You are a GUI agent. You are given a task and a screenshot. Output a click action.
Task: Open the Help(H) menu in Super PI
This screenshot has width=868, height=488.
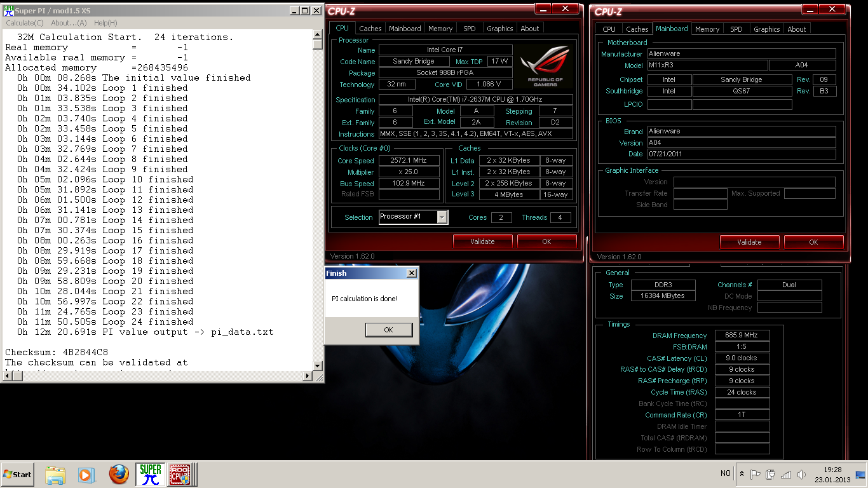[x=105, y=23]
